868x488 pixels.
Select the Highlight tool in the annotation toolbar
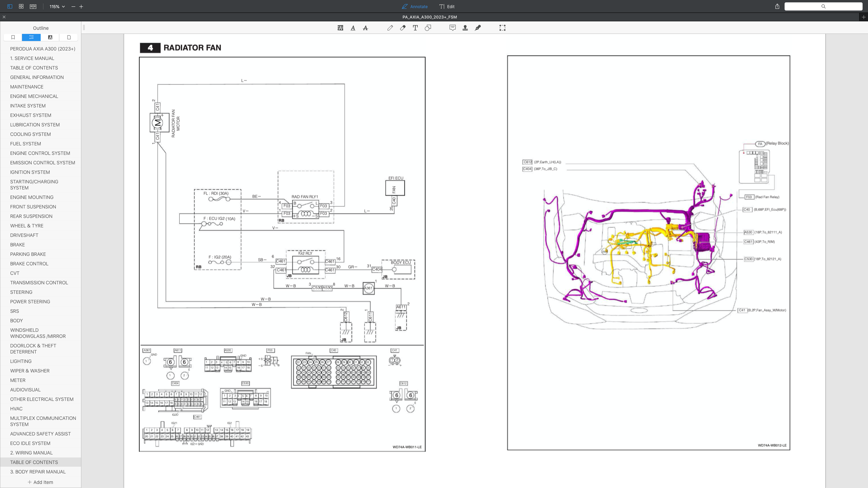pos(340,28)
